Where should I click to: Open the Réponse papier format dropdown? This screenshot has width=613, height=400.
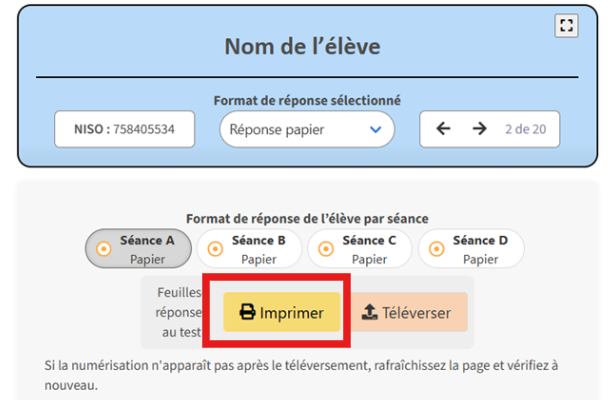click(306, 129)
